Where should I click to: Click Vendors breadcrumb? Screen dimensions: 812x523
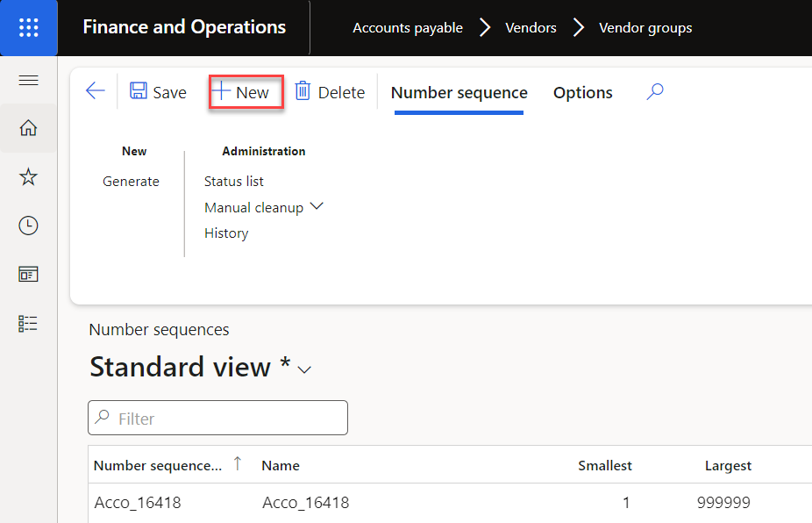click(531, 27)
